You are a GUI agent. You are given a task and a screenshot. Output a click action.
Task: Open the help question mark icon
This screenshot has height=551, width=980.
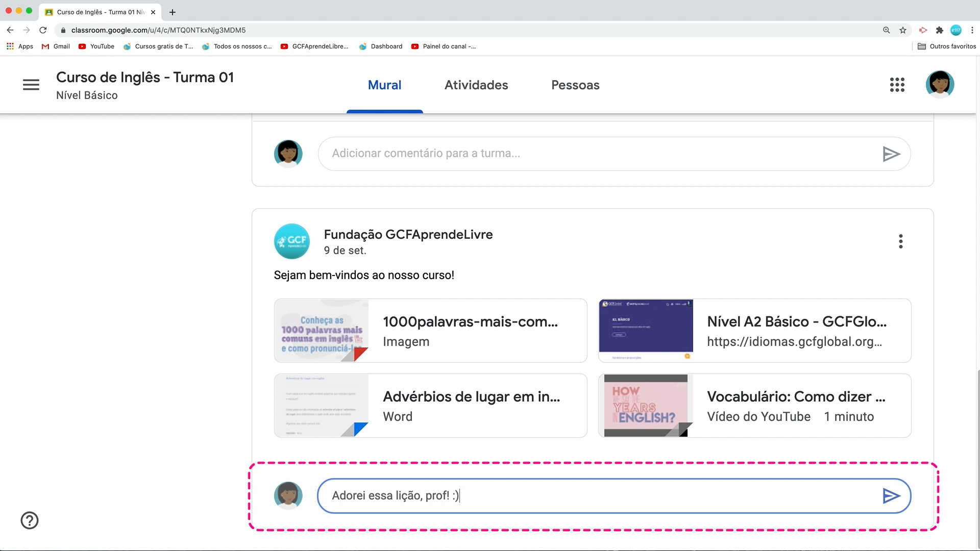click(x=30, y=520)
